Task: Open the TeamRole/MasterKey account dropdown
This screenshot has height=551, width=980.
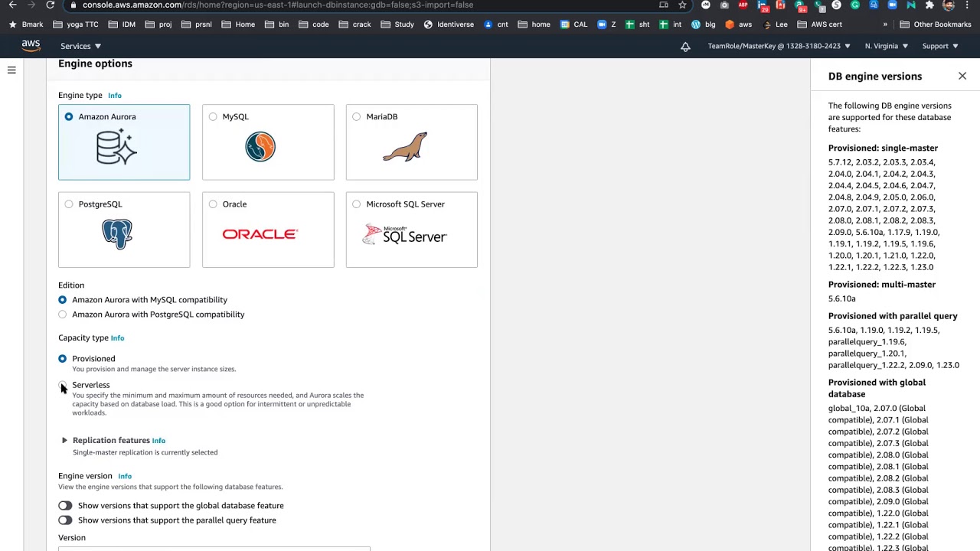Action: click(779, 47)
